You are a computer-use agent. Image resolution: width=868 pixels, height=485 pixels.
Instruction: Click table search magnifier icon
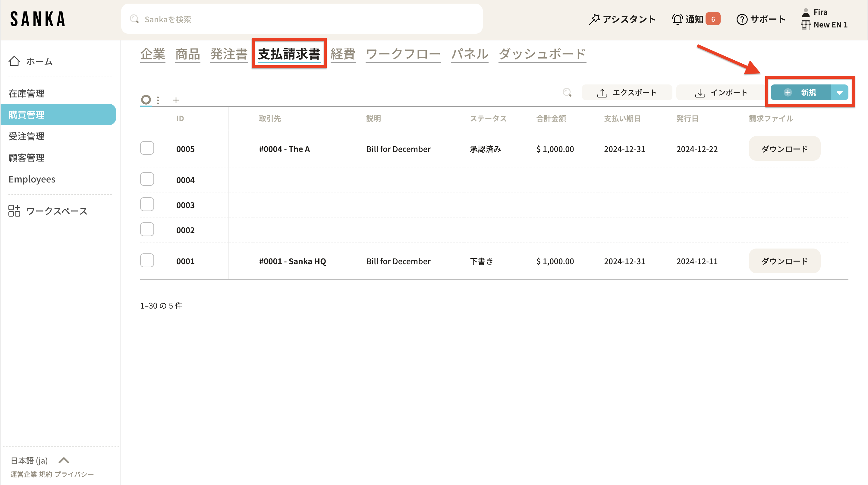click(x=567, y=92)
